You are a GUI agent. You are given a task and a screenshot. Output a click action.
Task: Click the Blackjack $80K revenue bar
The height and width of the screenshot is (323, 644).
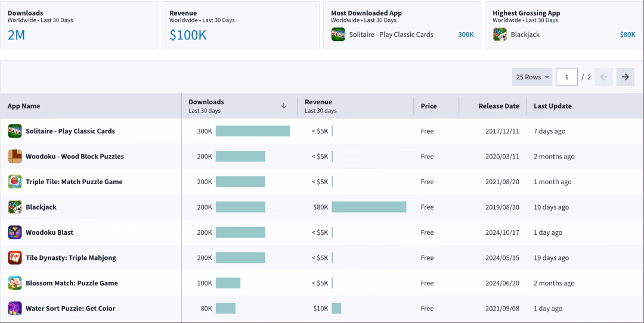pos(369,207)
